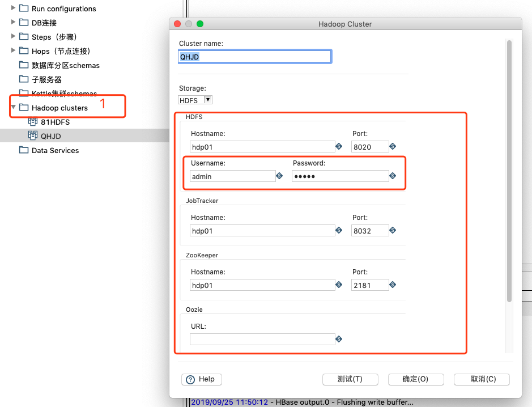
Task: Click the ZooKeeper Hostname field
Action: tap(262, 285)
